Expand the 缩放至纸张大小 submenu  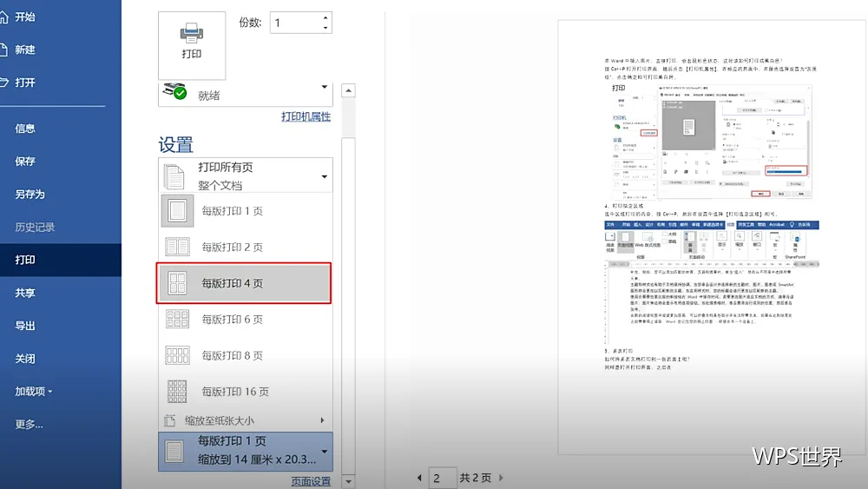point(246,420)
